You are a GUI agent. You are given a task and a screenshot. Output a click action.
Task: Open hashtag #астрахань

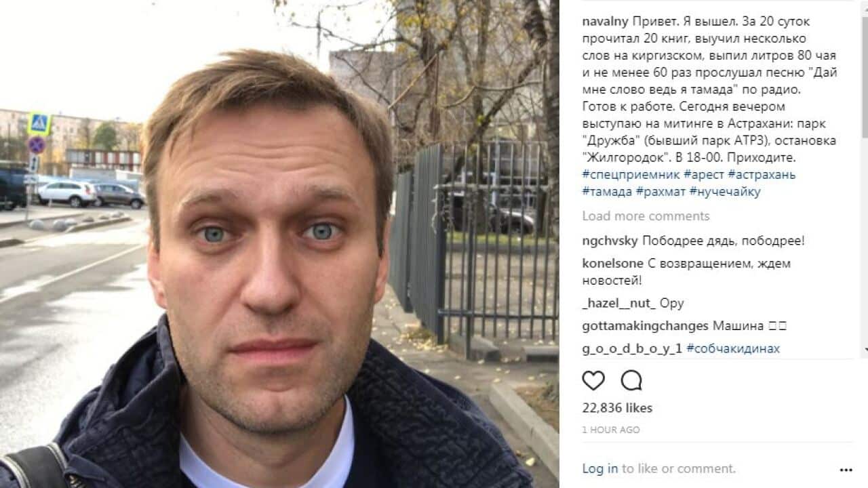[762, 175]
